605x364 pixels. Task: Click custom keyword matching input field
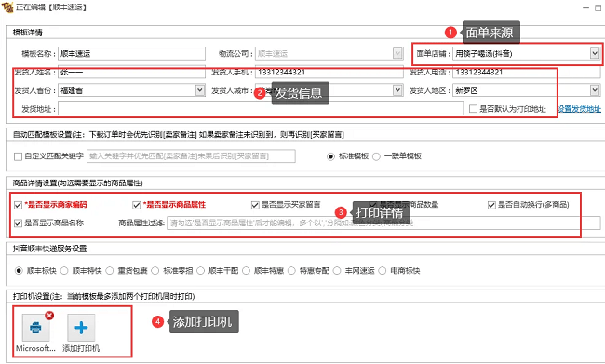(191, 156)
